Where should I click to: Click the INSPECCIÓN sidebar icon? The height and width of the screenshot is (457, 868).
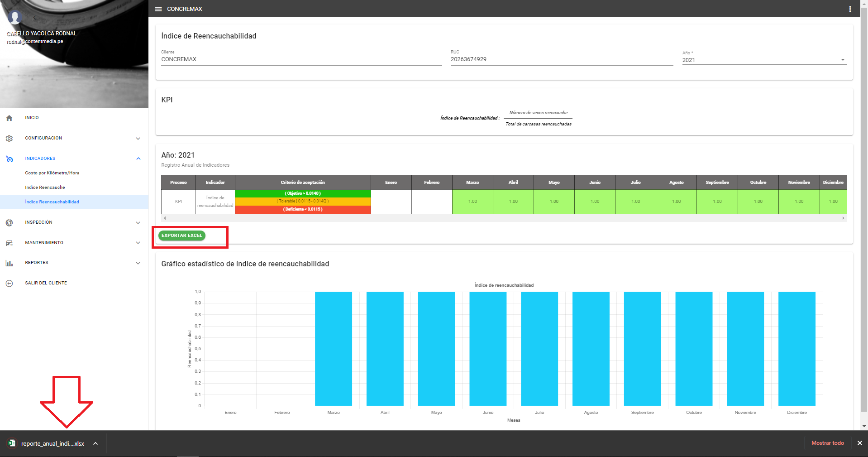[x=9, y=223]
